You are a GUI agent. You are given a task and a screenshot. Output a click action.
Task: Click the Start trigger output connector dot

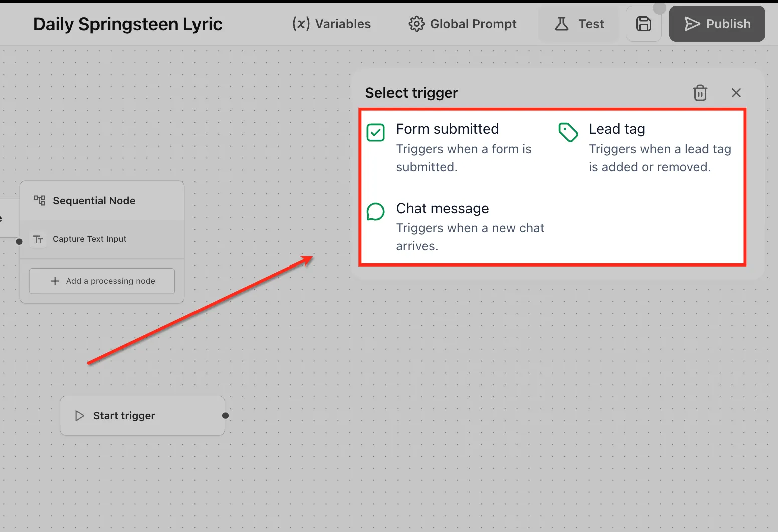pyautogui.click(x=225, y=415)
